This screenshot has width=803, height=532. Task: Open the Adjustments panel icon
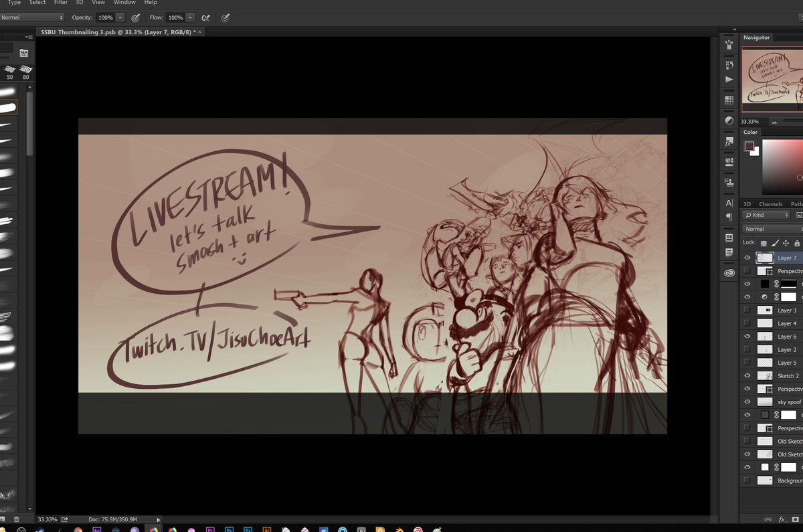pyautogui.click(x=729, y=121)
